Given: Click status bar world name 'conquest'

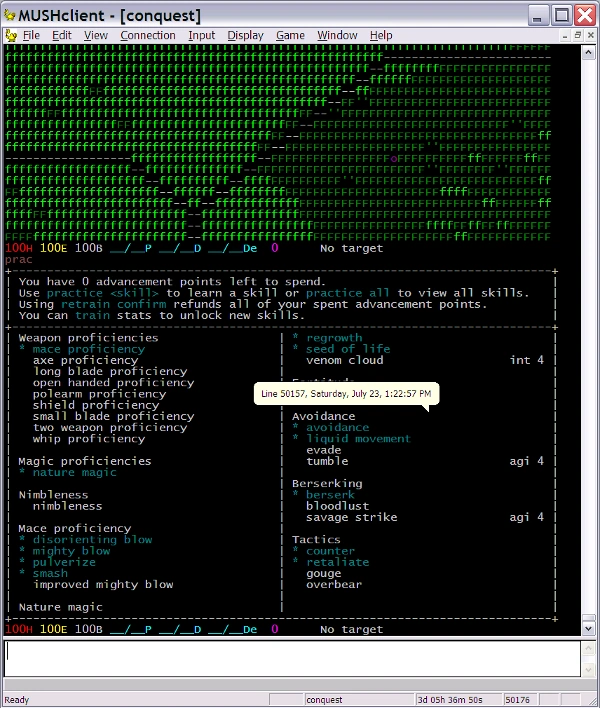Looking at the screenshot, I should [324, 700].
